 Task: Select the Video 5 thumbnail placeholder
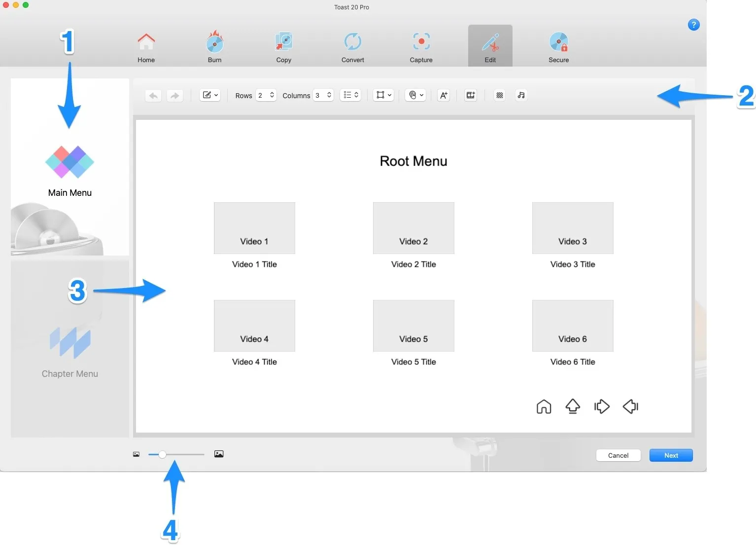(x=413, y=326)
